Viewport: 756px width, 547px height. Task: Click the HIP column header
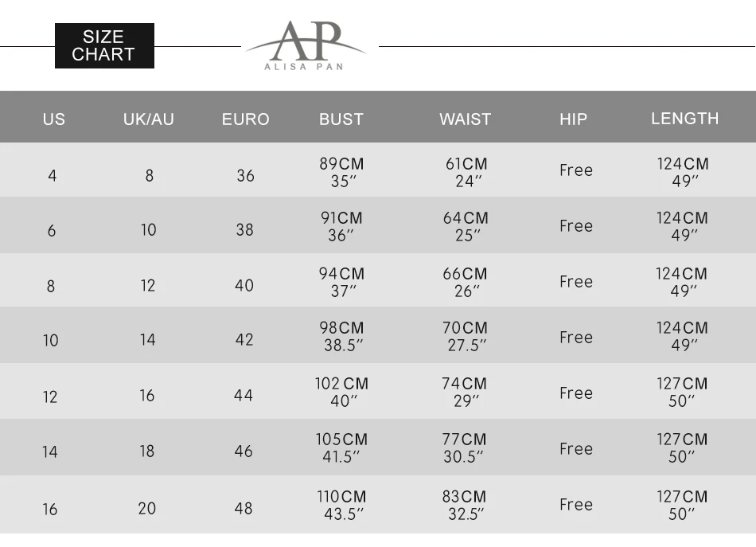click(x=573, y=119)
